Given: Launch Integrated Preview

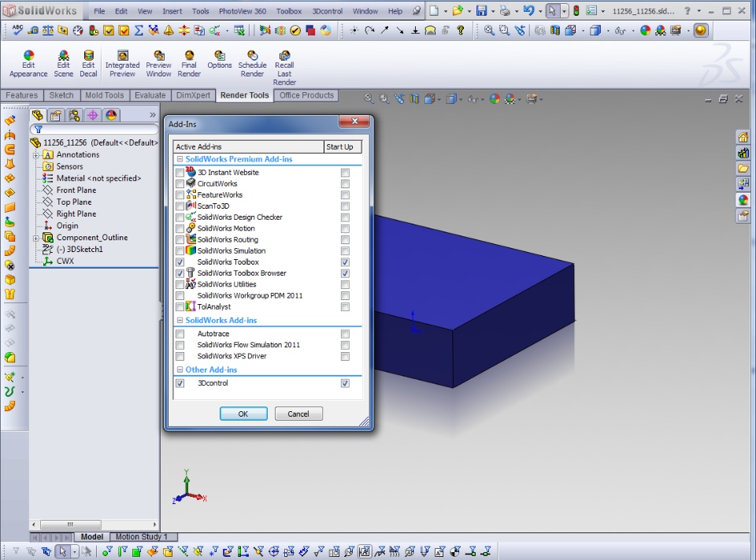Looking at the screenshot, I should click(123, 64).
